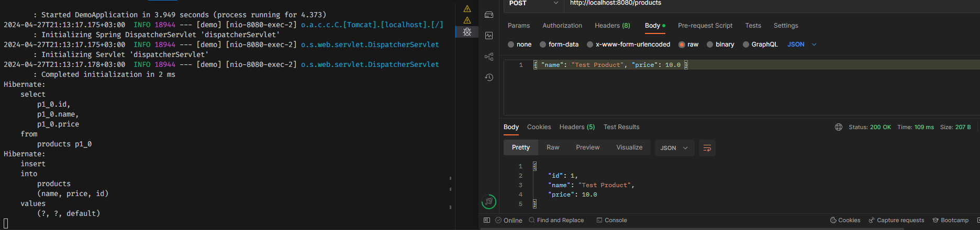Click the debug bug icon in IDE gutter
The image size is (980, 230).
(x=467, y=32)
